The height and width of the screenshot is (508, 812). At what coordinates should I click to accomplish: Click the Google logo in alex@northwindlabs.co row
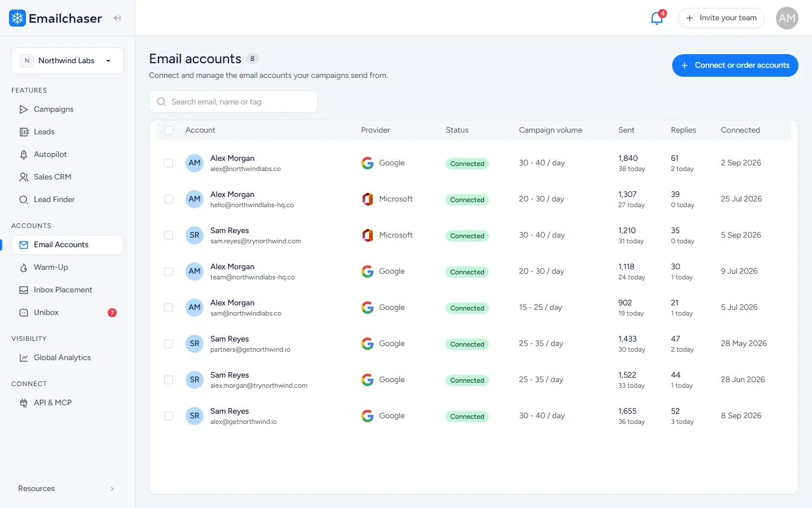368,163
